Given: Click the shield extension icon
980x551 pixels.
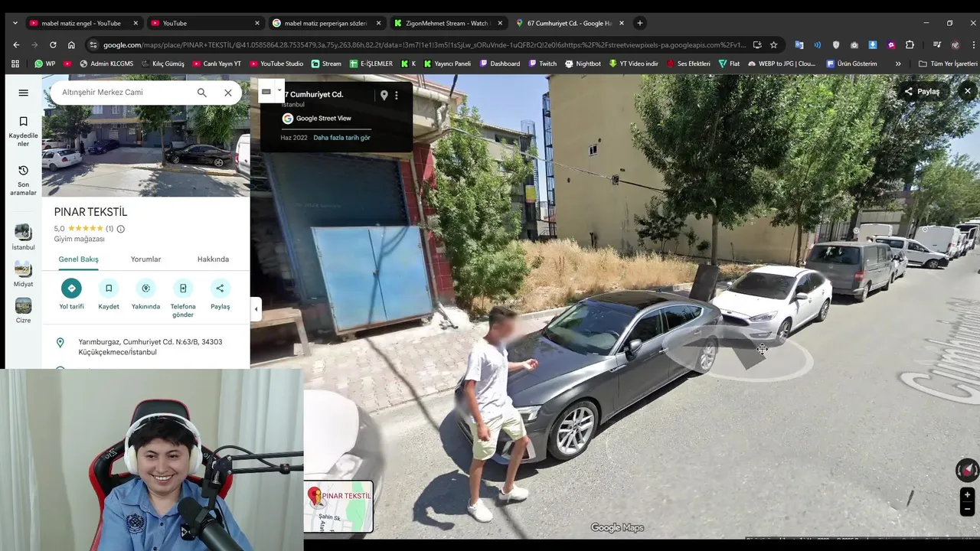Looking at the screenshot, I should pos(836,44).
